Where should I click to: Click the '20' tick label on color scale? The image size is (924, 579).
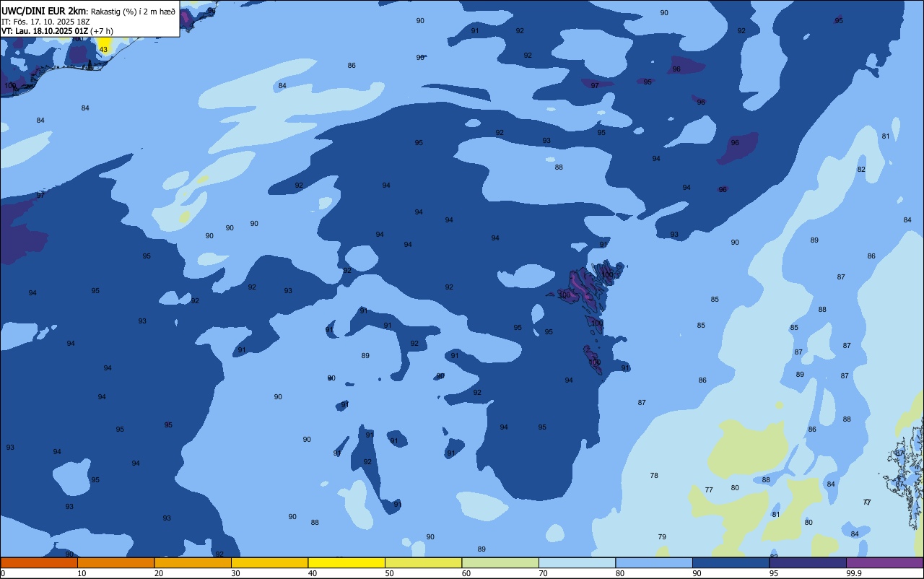click(159, 573)
